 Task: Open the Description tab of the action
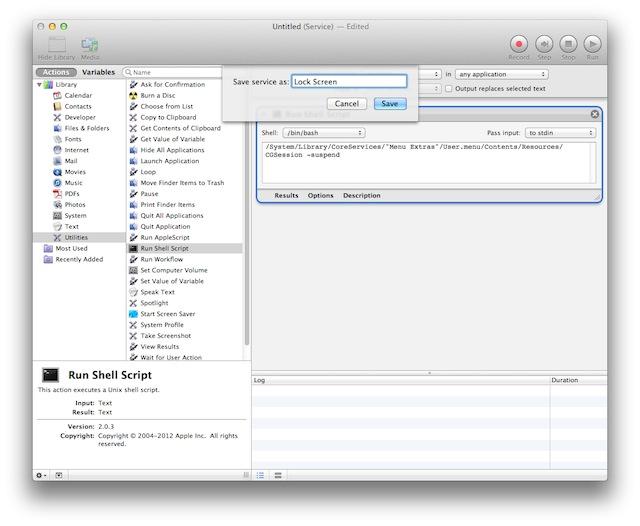pos(361,196)
